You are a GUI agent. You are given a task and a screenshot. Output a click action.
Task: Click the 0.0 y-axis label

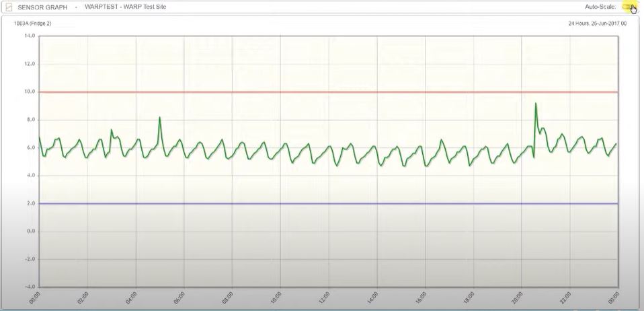point(31,231)
